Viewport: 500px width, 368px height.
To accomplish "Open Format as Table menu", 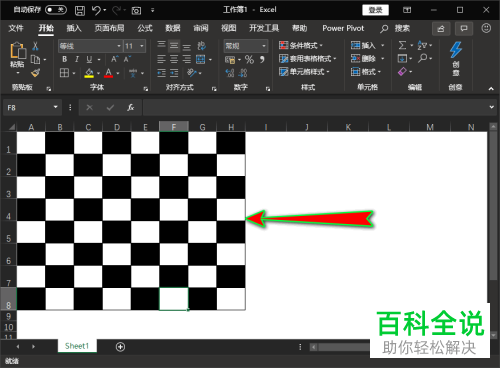I will [x=307, y=59].
